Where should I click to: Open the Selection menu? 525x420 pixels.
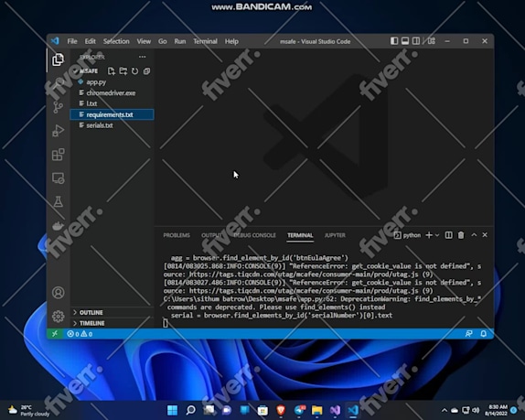[116, 41]
